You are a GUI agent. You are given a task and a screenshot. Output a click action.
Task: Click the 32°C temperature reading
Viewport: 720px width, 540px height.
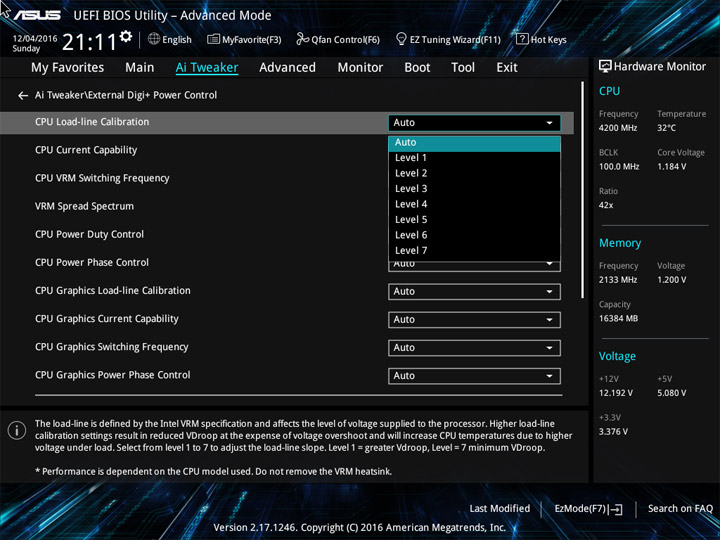[666, 128]
